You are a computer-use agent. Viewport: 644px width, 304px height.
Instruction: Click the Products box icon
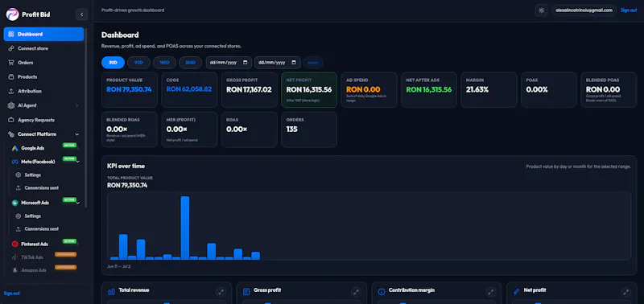tap(11, 76)
